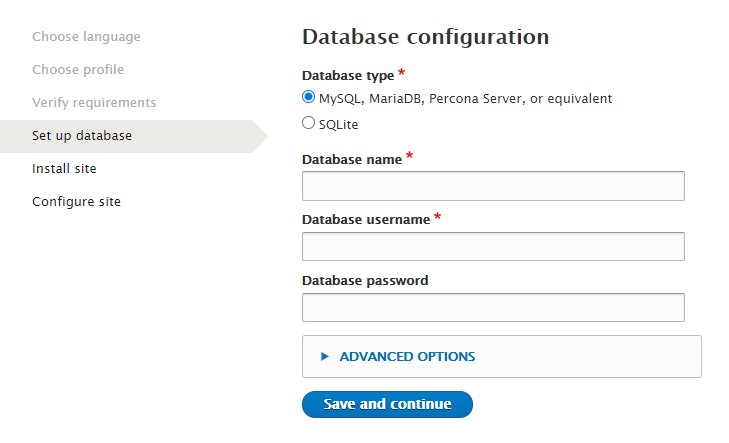Click the Database username label text
This screenshot has height=443, width=729.
pyautogui.click(x=365, y=220)
